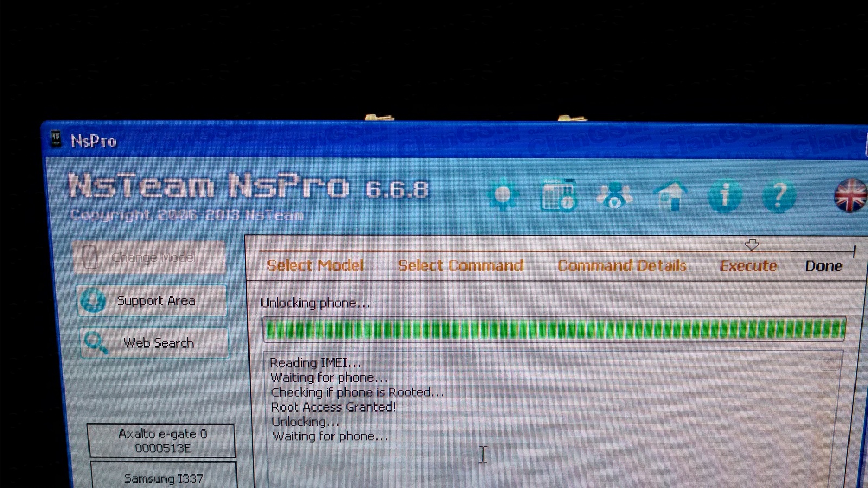Click the step indicator arrow marker
The height and width of the screenshot is (488, 868).
click(x=752, y=245)
